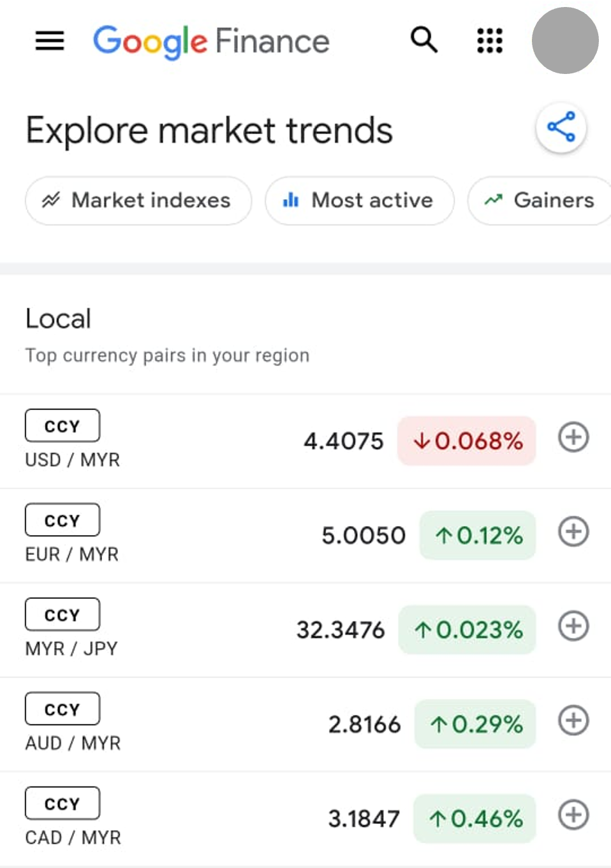Viewport: 611px width, 868px height.
Task: Go to Google Finance home logo
Action: (211, 42)
